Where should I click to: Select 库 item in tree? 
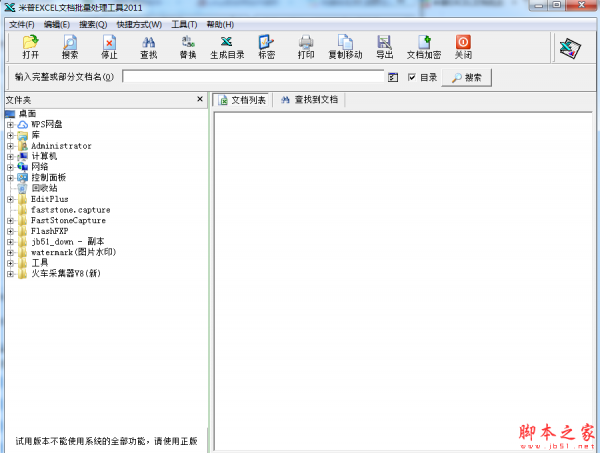(x=36, y=135)
